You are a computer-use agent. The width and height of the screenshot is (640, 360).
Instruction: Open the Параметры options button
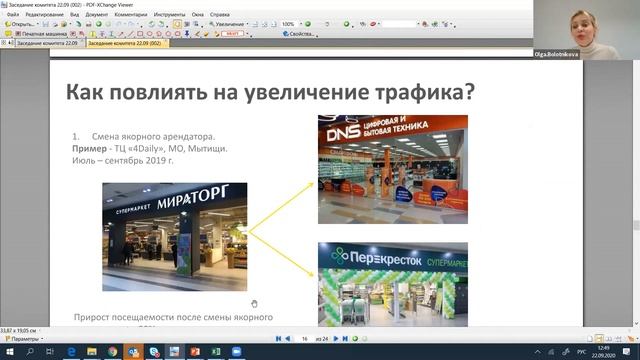tap(24, 339)
